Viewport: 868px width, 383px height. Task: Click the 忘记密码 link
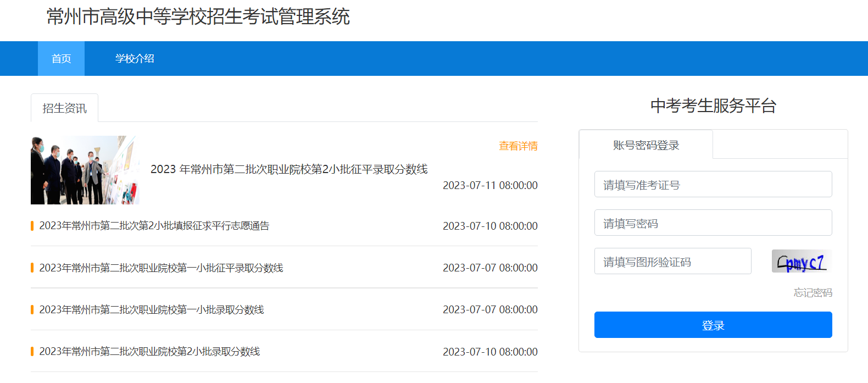coord(813,293)
